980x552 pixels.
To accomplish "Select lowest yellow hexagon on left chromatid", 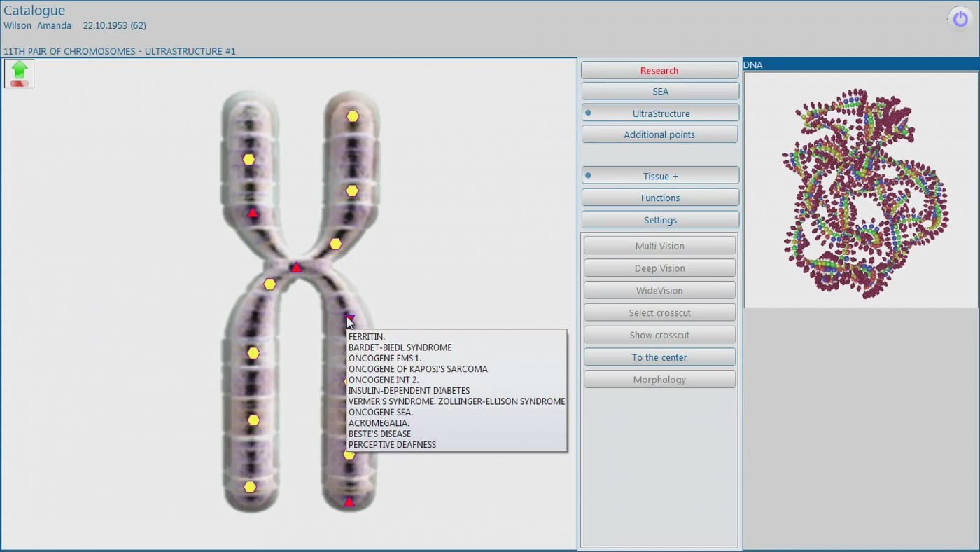I will pyautogui.click(x=250, y=487).
